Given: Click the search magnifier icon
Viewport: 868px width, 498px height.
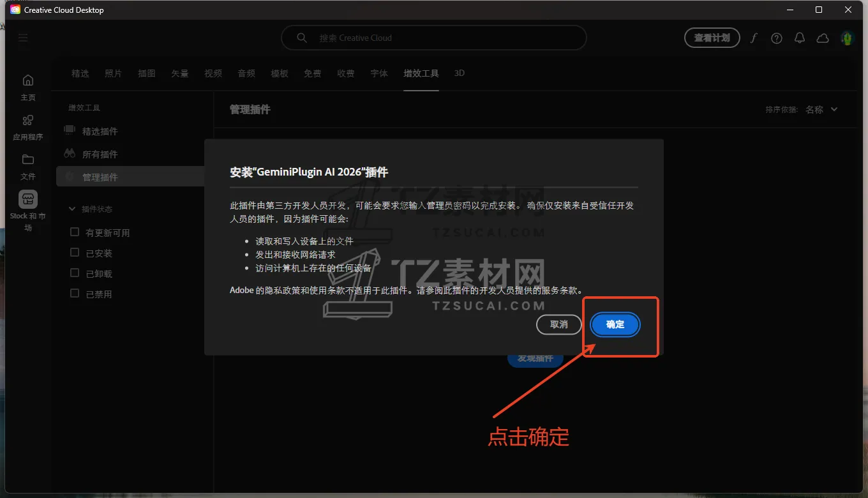Looking at the screenshot, I should 302,38.
